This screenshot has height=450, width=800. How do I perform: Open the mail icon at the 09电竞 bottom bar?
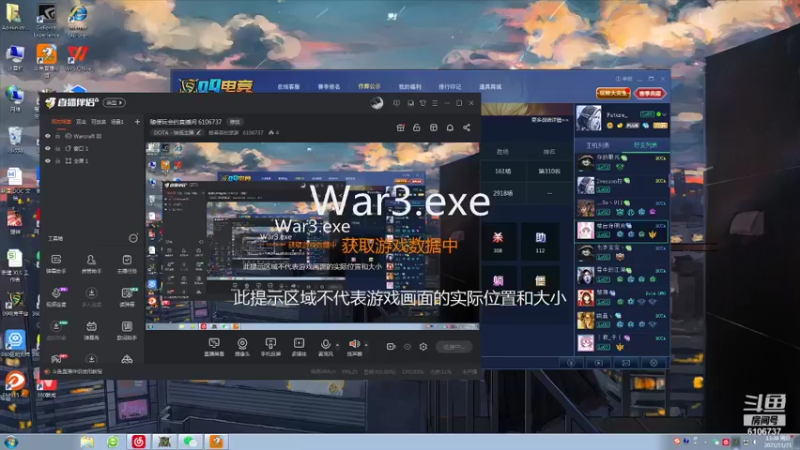tap(626, 363)
